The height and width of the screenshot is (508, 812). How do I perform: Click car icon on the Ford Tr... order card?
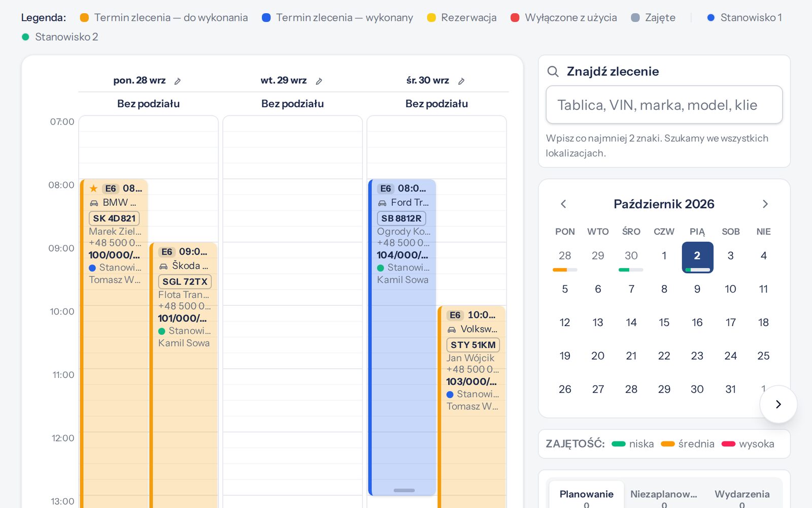pos(382,203)
